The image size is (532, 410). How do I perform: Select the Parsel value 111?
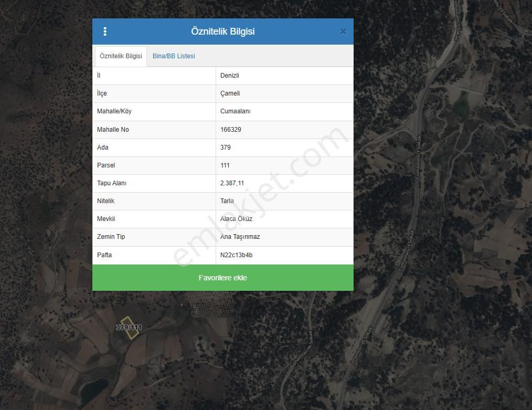point(225,165)
